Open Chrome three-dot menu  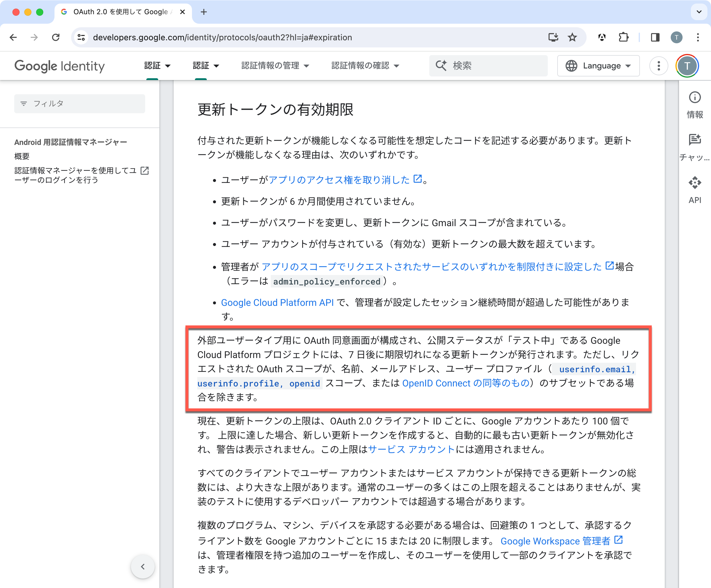tap(698, 37)
